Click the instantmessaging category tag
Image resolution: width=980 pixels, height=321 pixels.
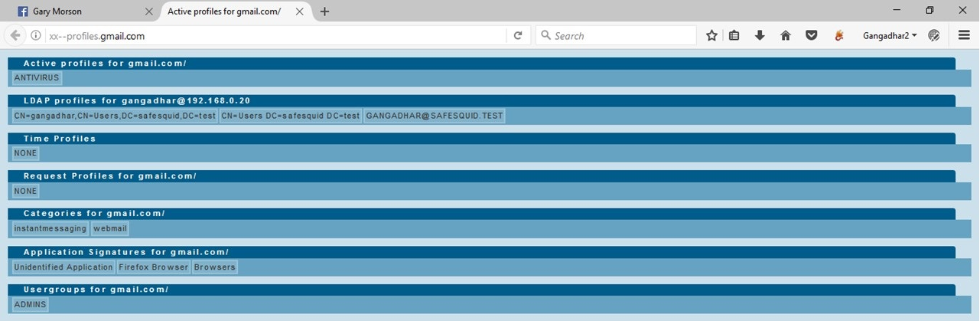point(50,228)
